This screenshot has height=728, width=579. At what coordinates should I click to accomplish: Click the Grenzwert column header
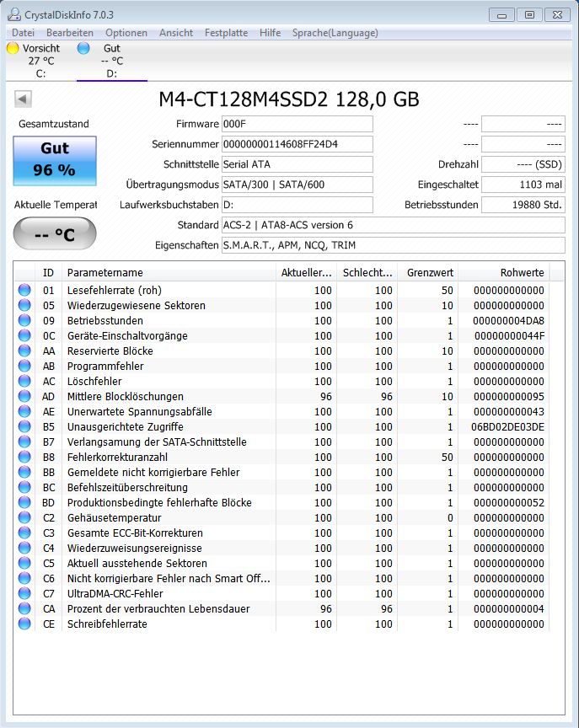427,272
